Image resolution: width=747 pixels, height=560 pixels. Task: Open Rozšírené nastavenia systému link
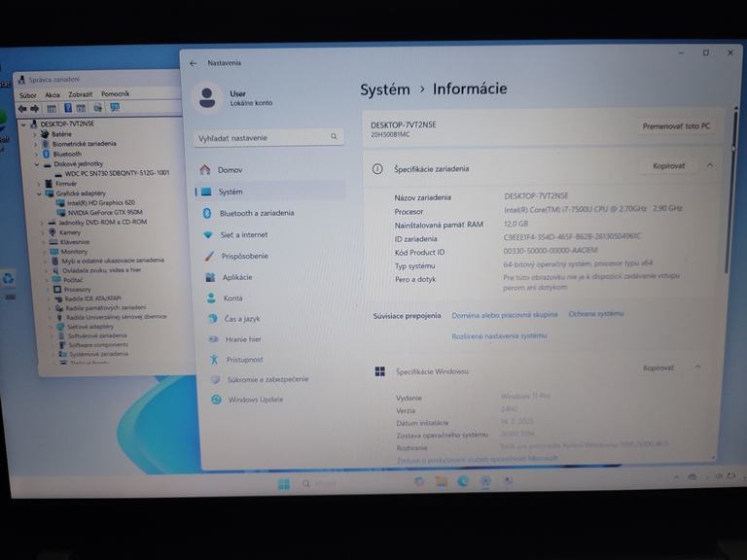(499, 336)
